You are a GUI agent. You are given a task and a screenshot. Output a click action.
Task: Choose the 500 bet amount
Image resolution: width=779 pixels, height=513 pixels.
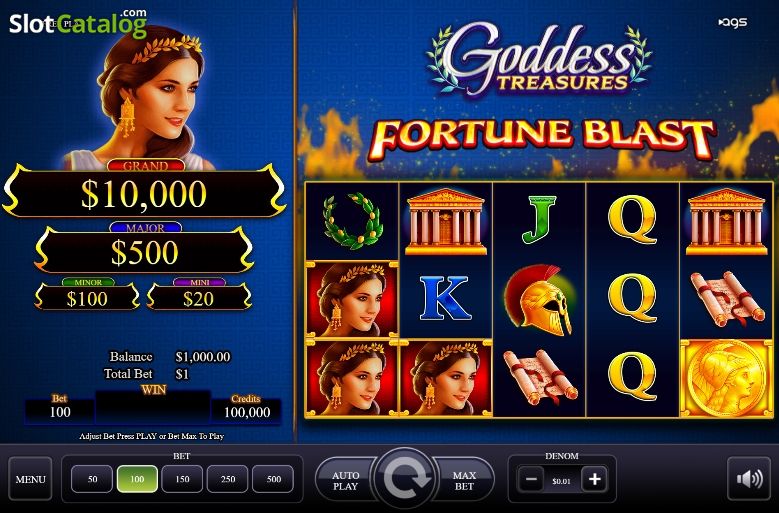tap(273, 479)
